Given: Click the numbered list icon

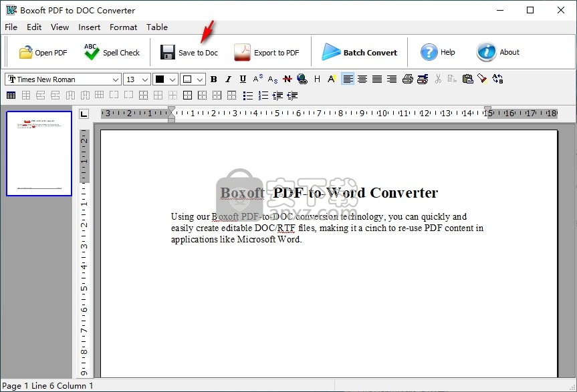Looking at the screenshot, I should pyautogui.click(x=263, y=95).
